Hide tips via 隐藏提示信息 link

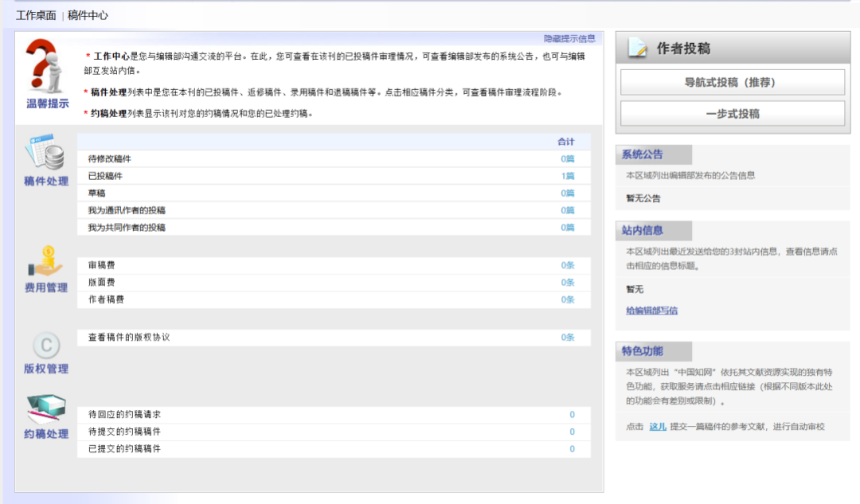click(571, 37)
